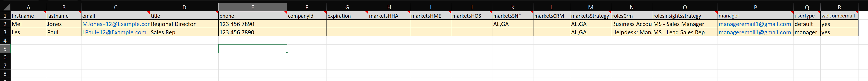Viewport: 868px width, 81px height.
Task: Click the Jones lastname cell
Action: [x=64, y=24]
